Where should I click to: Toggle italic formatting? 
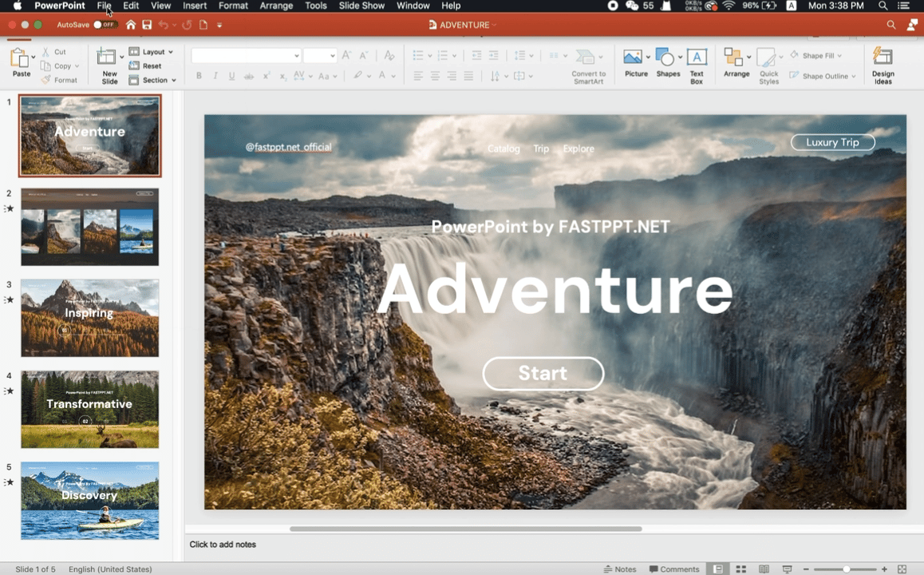click(x=215, y=76)
